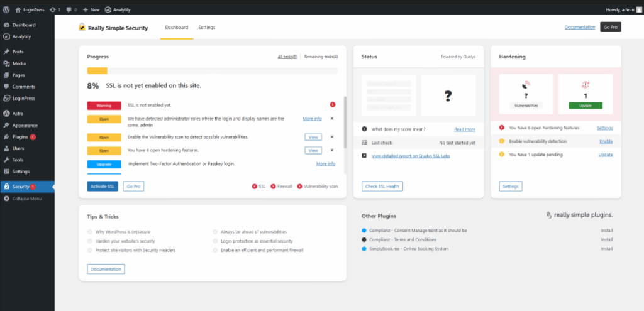Dismiss the hardening features task
Screen dimensions: 644x311
point(332,150)
